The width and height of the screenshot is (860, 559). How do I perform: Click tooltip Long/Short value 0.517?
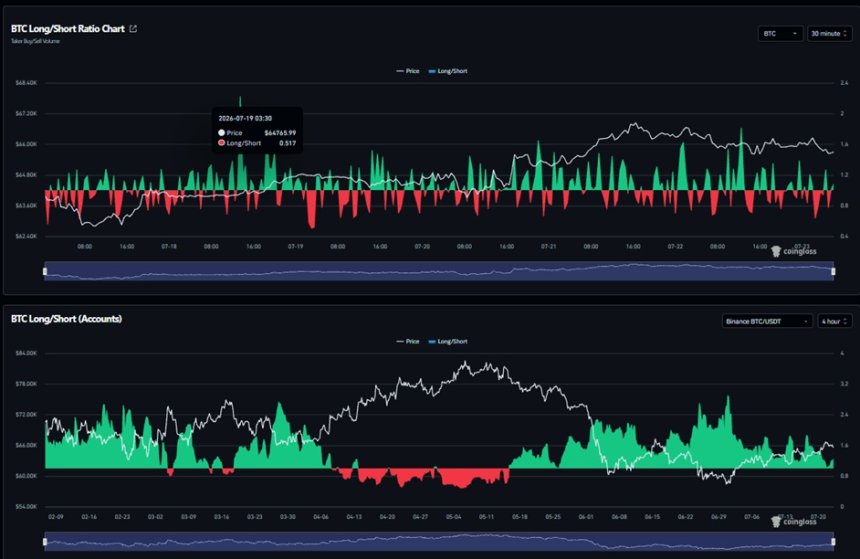[x=287, y=143]
